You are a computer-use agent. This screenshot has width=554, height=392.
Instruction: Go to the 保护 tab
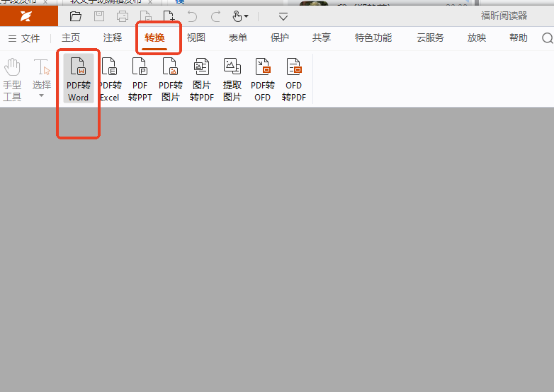280,38
